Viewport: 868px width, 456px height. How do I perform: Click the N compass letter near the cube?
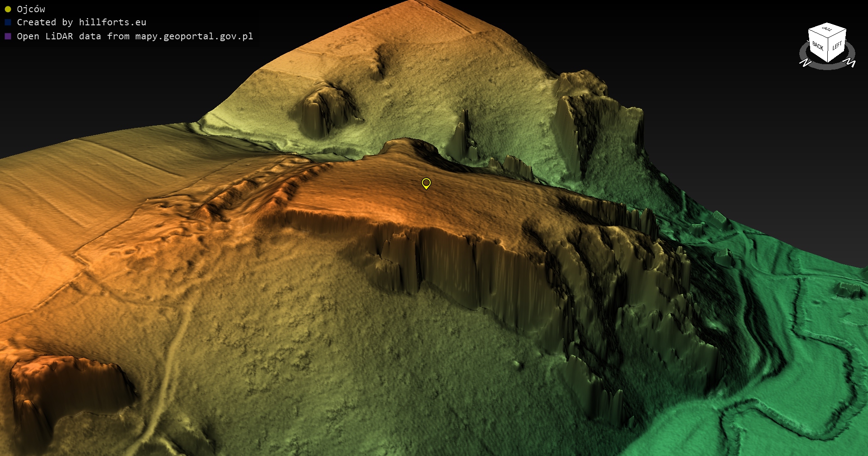[805, 63]
